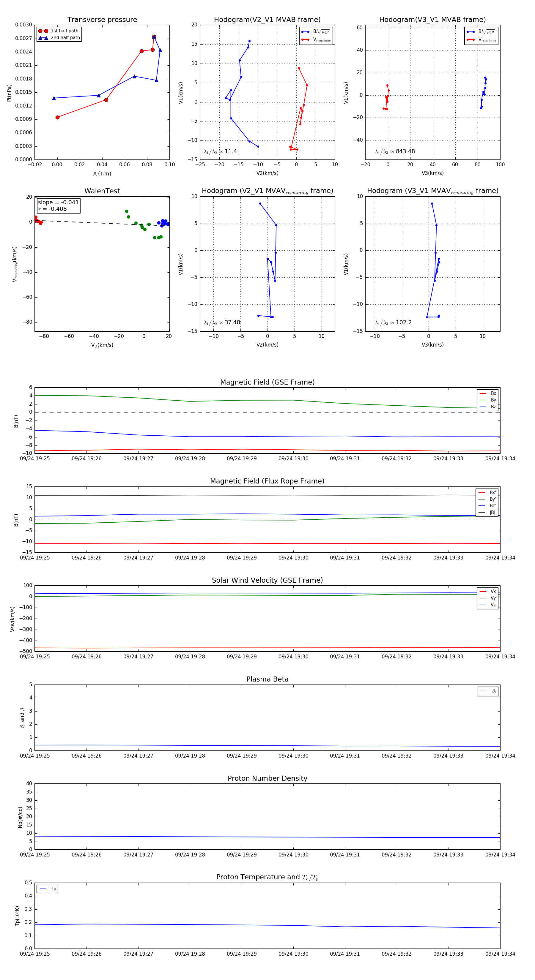Click the 'Solar Wind Velocity (GSE Frame)' title
This screenshot has height=980, width=535.
(x=267, y=580)
